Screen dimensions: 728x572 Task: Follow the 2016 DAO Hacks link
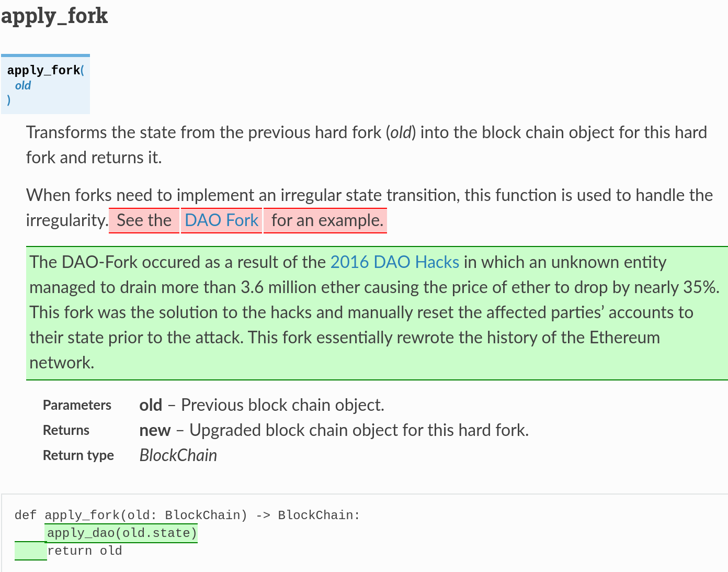tap(394, 262)
